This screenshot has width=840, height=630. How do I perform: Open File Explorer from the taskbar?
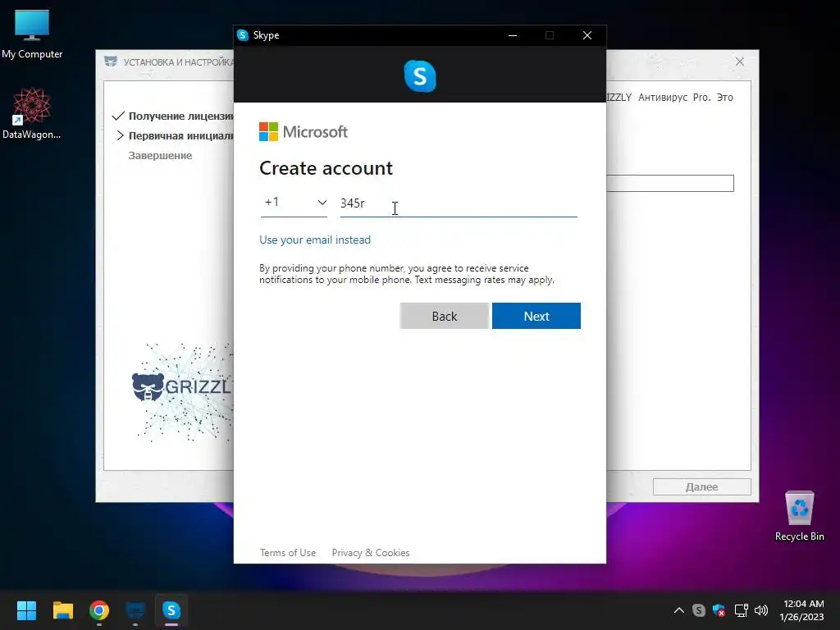tap(62, 610)
